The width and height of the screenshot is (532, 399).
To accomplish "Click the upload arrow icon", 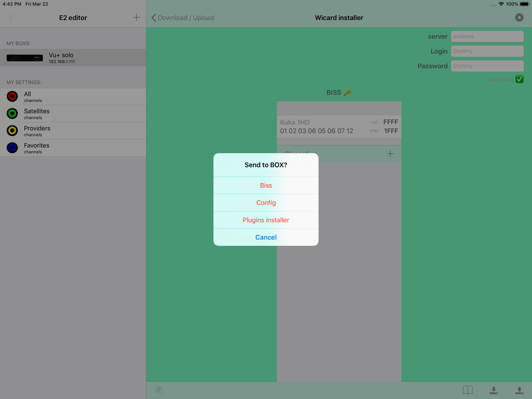I will (519, 390).
